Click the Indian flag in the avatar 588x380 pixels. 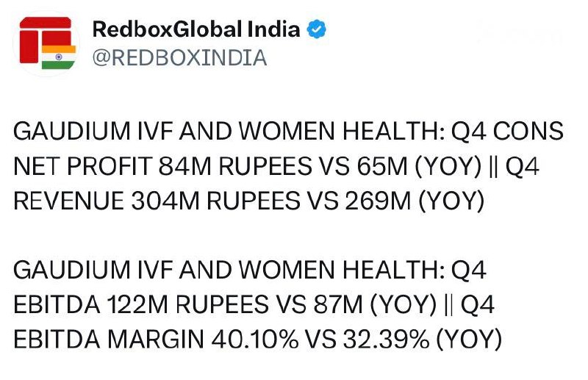coord(59,57)
